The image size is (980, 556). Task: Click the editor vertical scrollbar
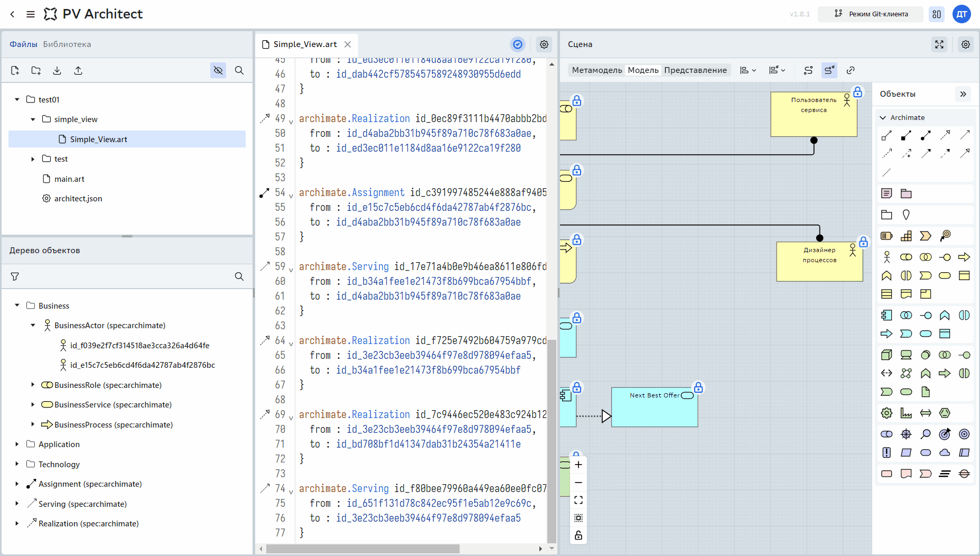(x=552, y=441)
